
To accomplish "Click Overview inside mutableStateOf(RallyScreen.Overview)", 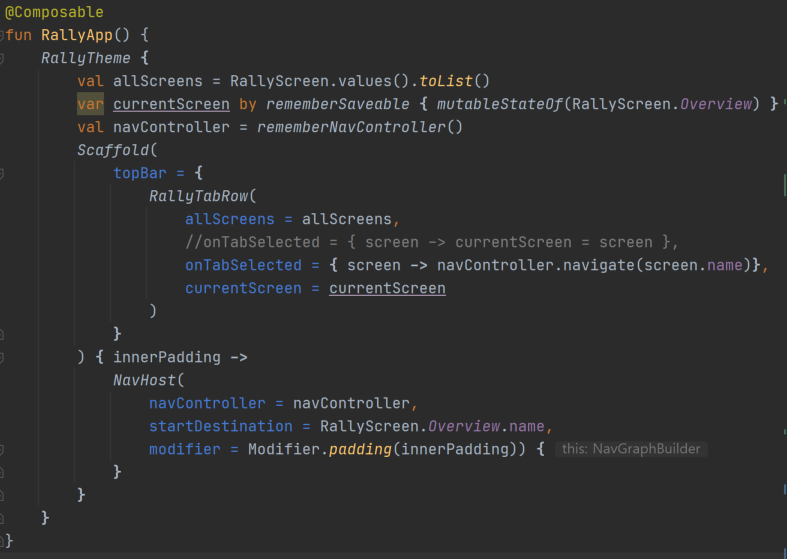I will [716, 104].
